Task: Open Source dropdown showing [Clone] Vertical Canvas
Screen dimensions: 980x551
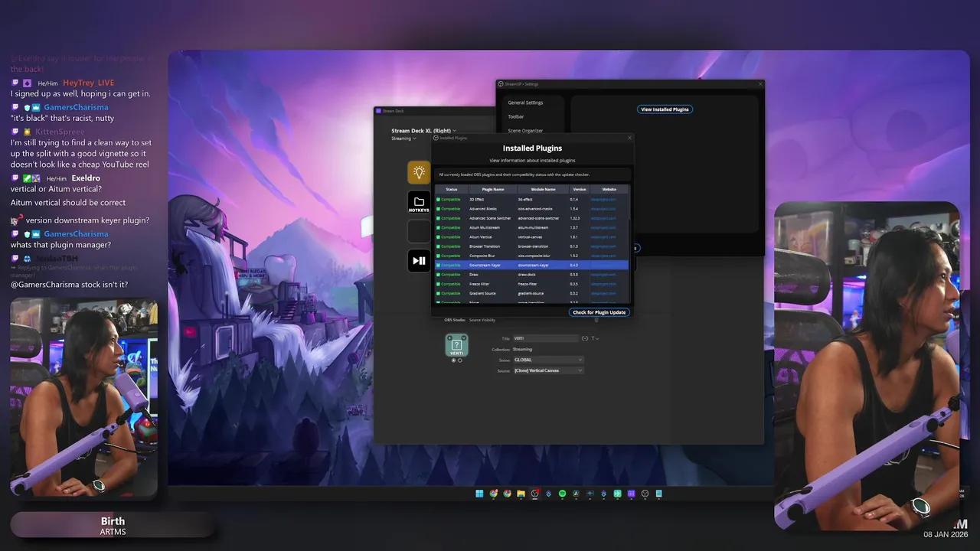Action: (x=548, y=370)
